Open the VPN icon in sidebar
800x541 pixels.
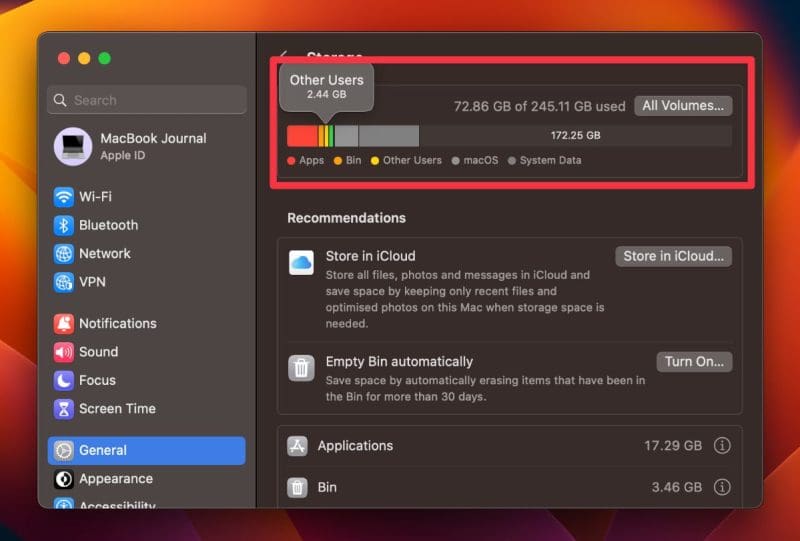64,282
